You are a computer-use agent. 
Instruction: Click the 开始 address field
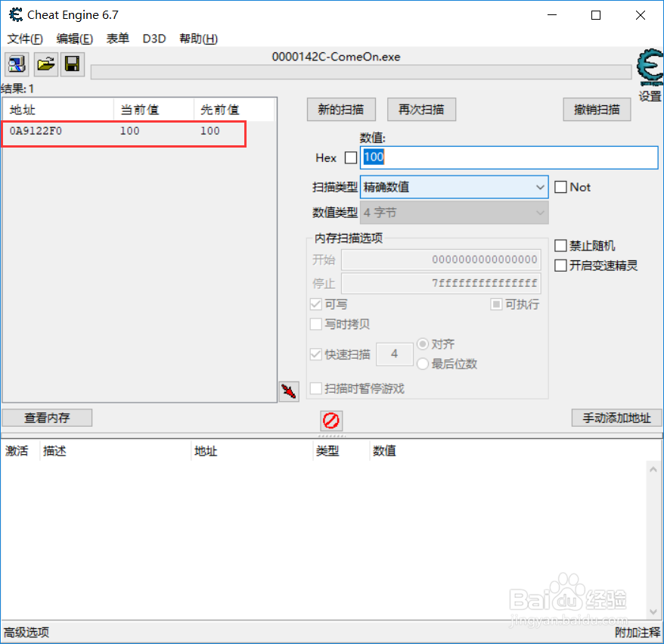[441, 260]
